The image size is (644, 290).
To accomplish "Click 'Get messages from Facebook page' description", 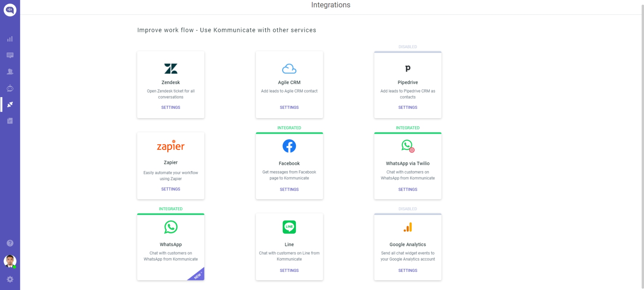I will (x=289, y=175).
